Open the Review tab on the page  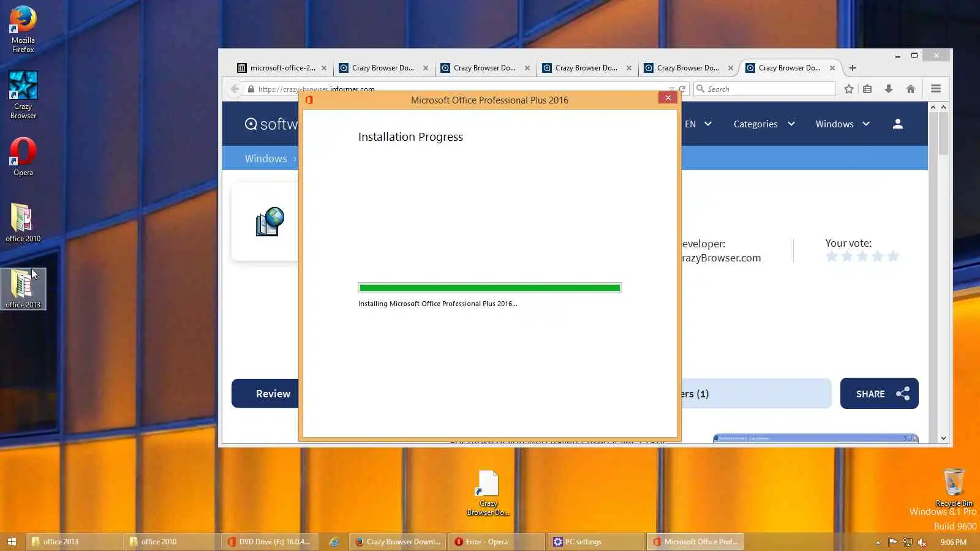[265, 394]
